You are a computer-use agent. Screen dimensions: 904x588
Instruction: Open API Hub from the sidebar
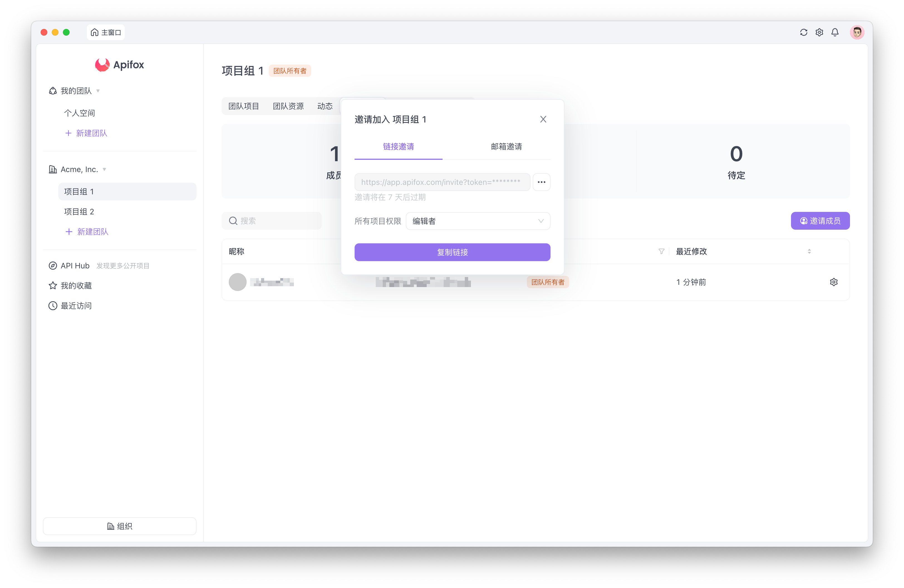point(74,266)
